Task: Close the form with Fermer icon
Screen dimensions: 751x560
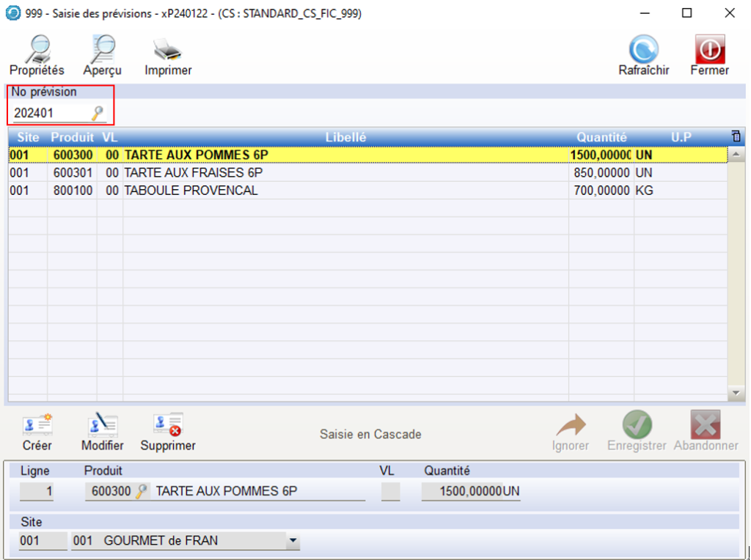Action: point(709,51)
